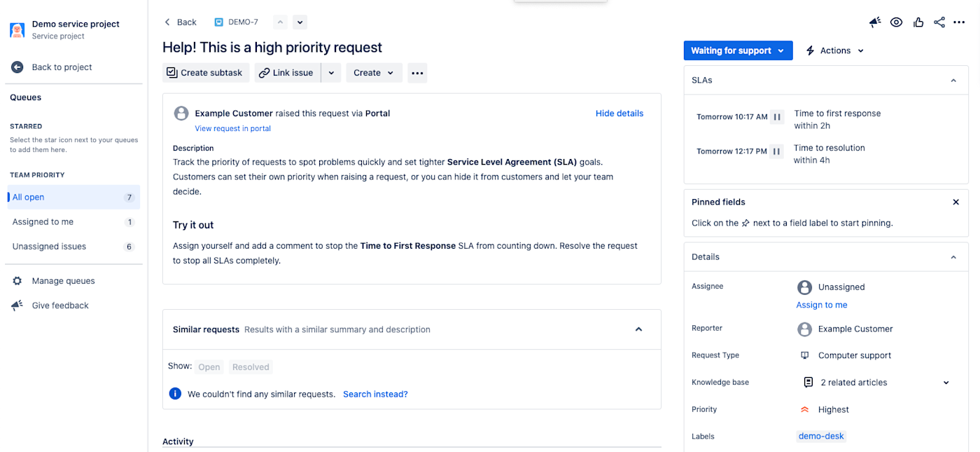Go to the next issue with the down arrow
The width and height of the screenshot is (980, 452).
point(300,22)
